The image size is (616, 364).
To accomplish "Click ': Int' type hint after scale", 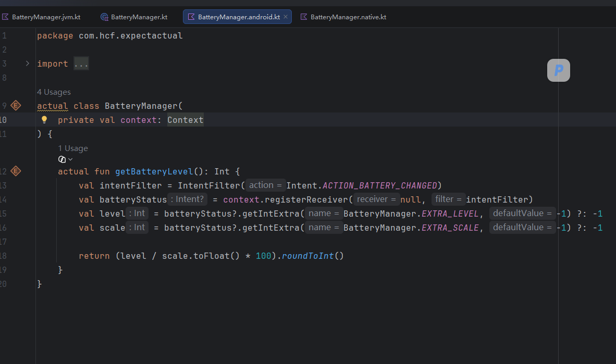I will tap(137, 228).
